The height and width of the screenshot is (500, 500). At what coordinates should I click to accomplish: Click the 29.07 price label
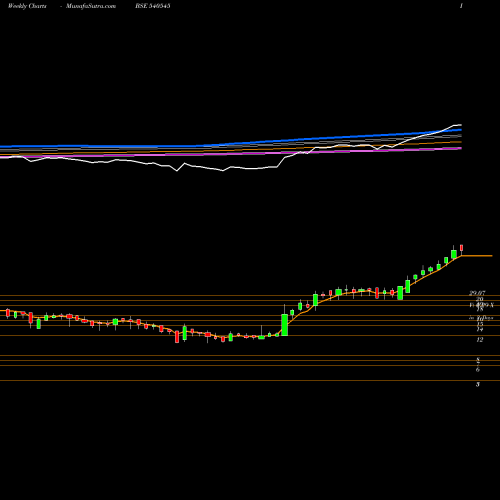(477, 293)
